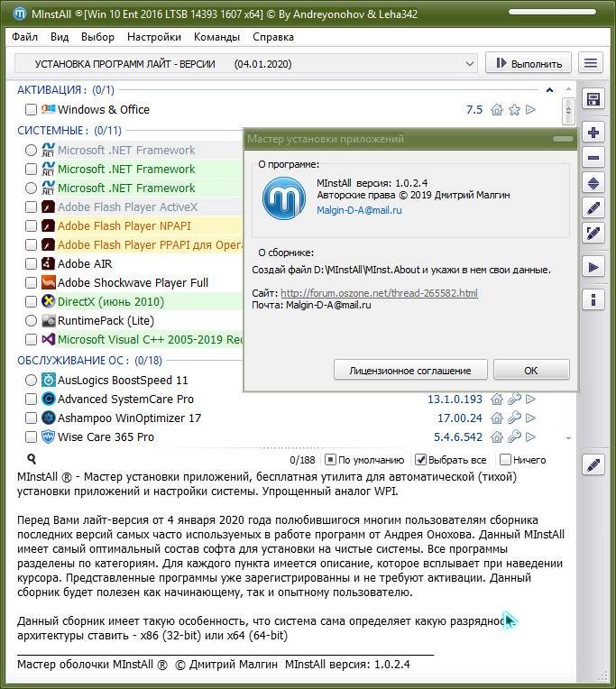Click the pencil icon beside description panel
This screenshot has width=616, height=689.
[x=593, y=465]
